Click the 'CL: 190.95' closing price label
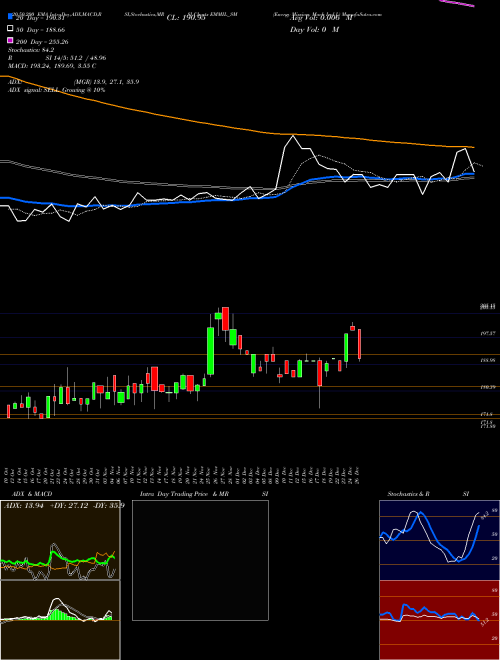 [x=186, y=18]
